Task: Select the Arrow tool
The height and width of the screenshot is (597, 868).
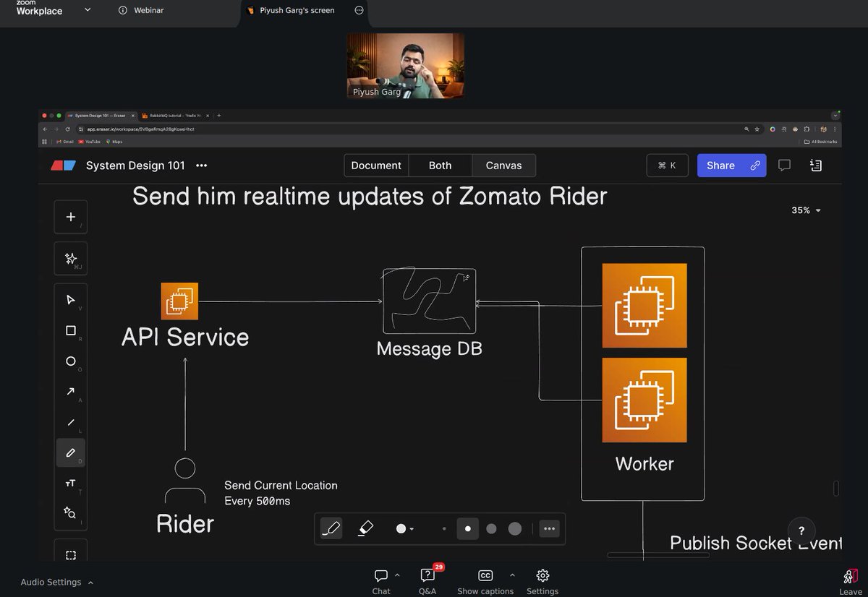Action: pos(71,392)
